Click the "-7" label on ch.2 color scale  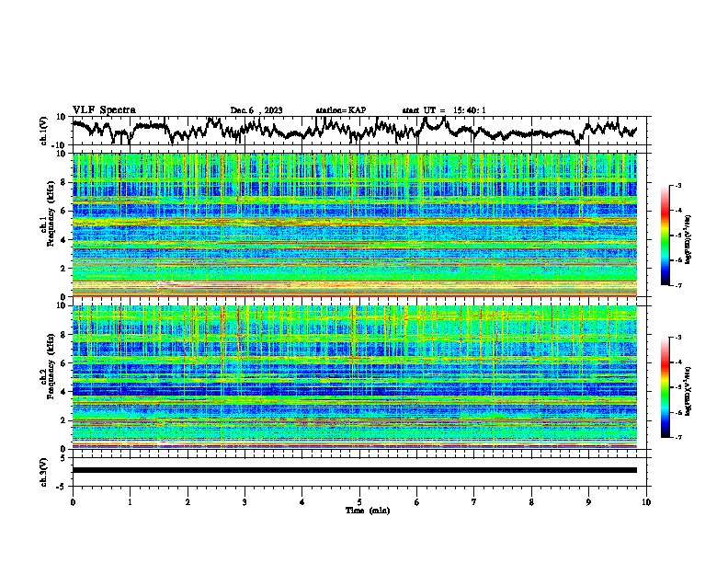[677, 438]
